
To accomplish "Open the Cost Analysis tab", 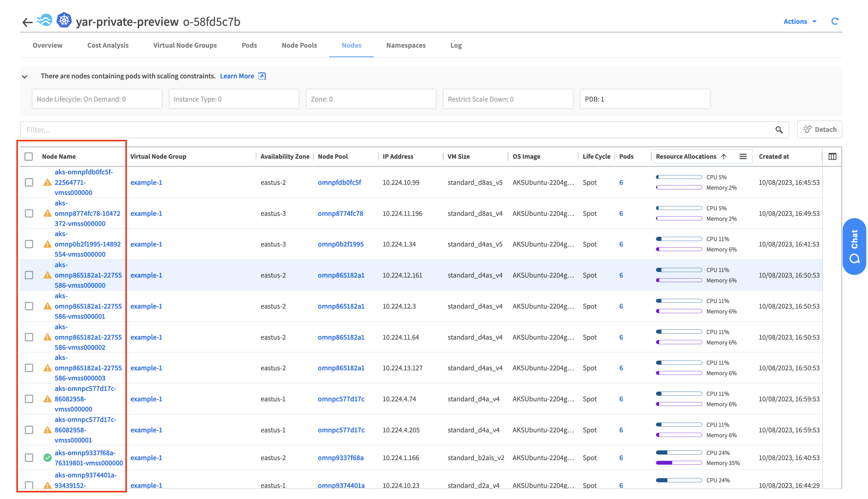I will [108, 45].
